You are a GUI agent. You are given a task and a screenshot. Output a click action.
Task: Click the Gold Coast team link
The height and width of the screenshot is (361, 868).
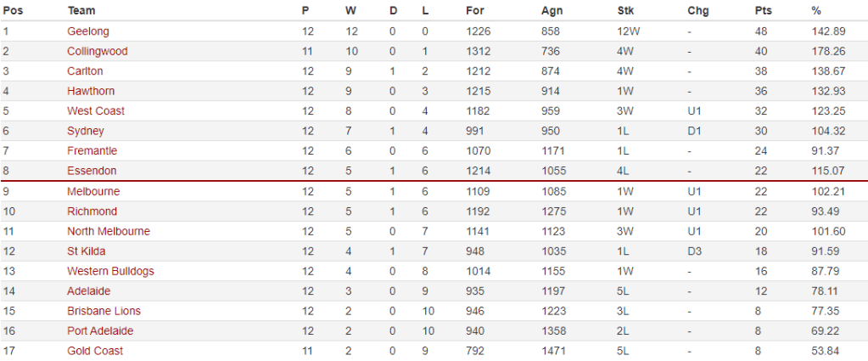click(x=95, y=351)
